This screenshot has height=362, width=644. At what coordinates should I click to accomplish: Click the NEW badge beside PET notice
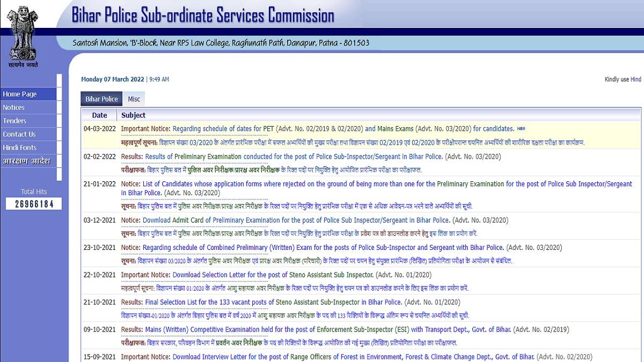point(521,129)
